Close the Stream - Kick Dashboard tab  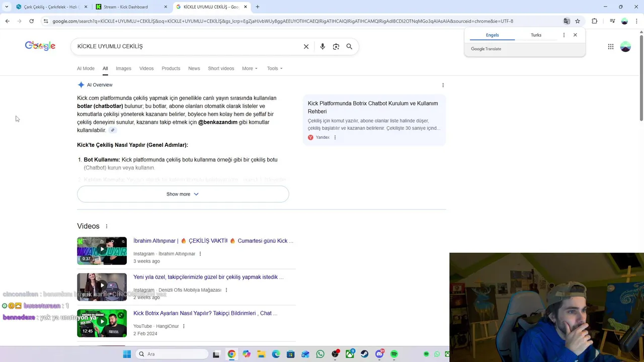pos(166,7)
